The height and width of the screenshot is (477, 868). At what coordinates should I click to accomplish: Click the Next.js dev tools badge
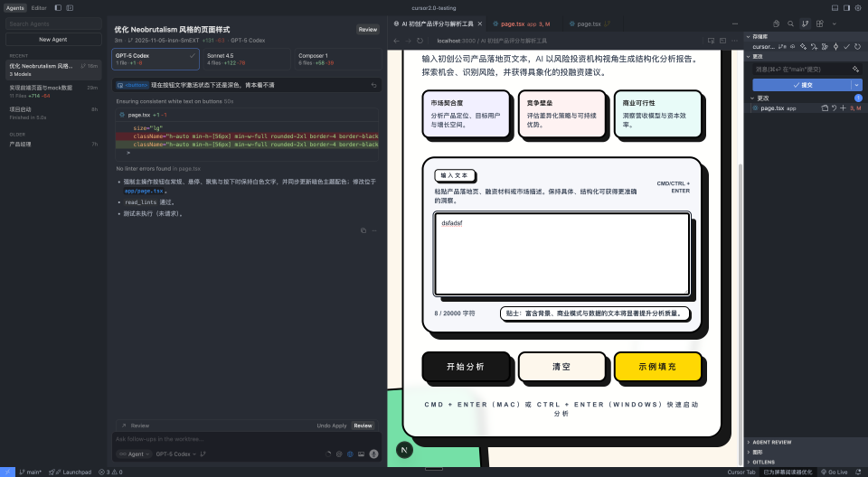[x=404, y=449]
